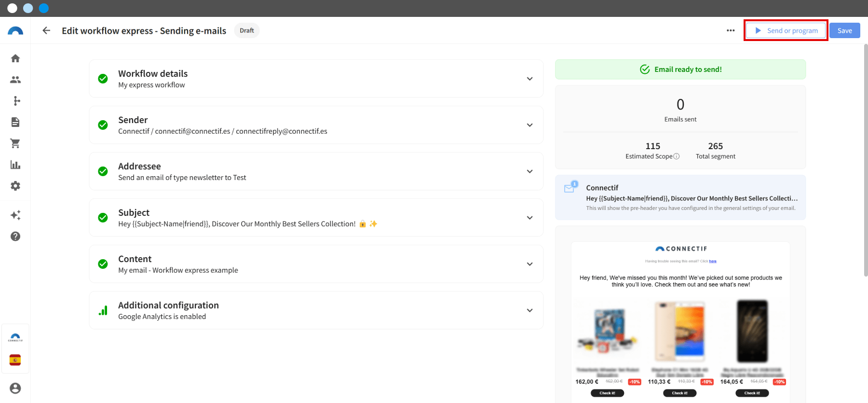Expand the Addressee section chevron
The image size is (868, 403).
click(x=529, y=171)
